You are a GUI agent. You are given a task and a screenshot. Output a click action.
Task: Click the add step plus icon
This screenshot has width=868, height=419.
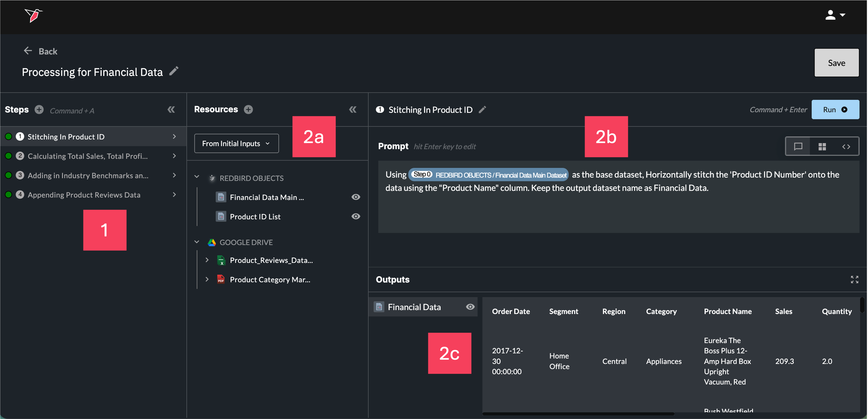coord(39,110)
